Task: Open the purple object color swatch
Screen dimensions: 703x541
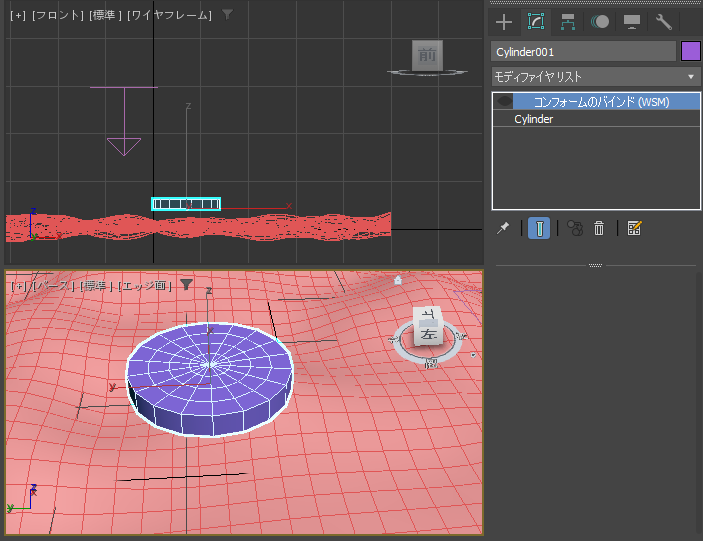Action: pyautogui.click(x=690, y=52)
